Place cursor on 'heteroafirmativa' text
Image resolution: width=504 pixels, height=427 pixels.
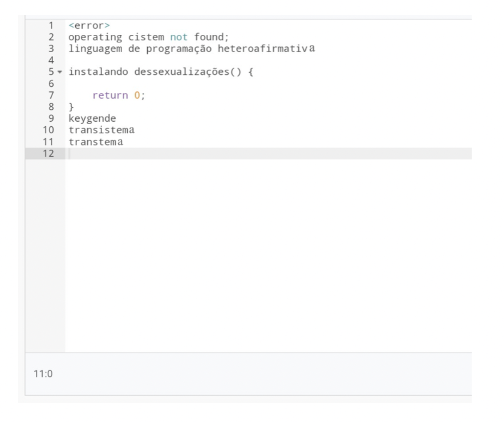point(266,49)
